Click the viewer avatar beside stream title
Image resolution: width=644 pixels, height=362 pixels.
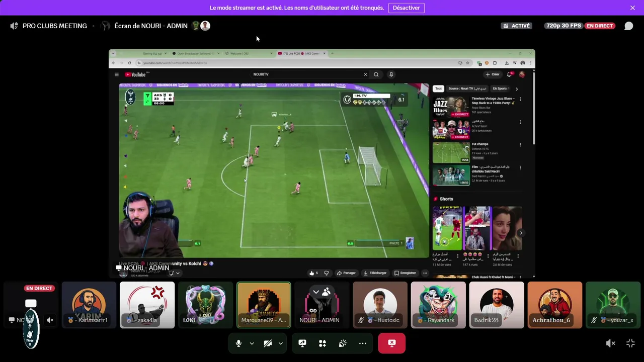coord(205,26)
